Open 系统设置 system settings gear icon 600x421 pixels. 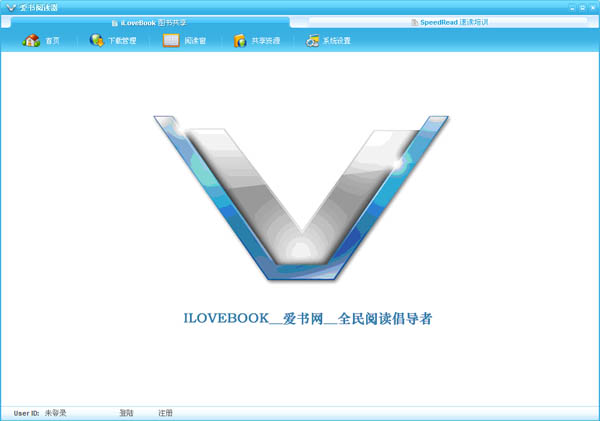(x=312, y=41)
